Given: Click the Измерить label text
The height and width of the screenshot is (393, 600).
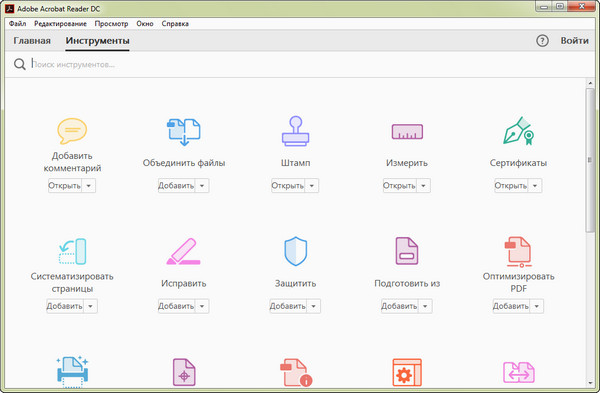Looking at the screenshot, I should (407, 163).
